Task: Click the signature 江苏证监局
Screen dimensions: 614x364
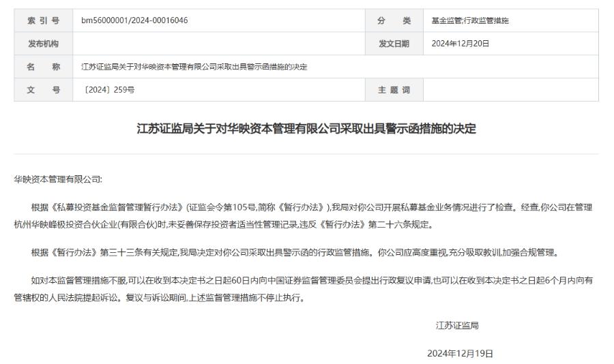Action: pos(457,325)
